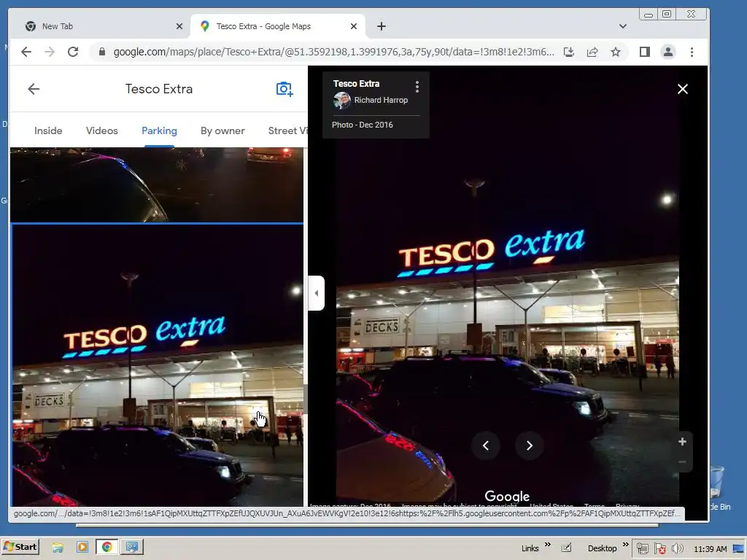Open the Street View tab

[287, 131]
